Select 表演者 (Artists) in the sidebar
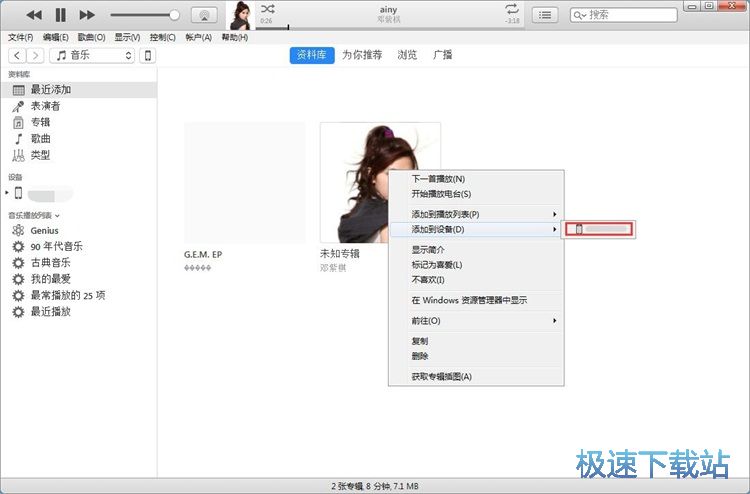This screenshot has width=750, height=494. 45,106
